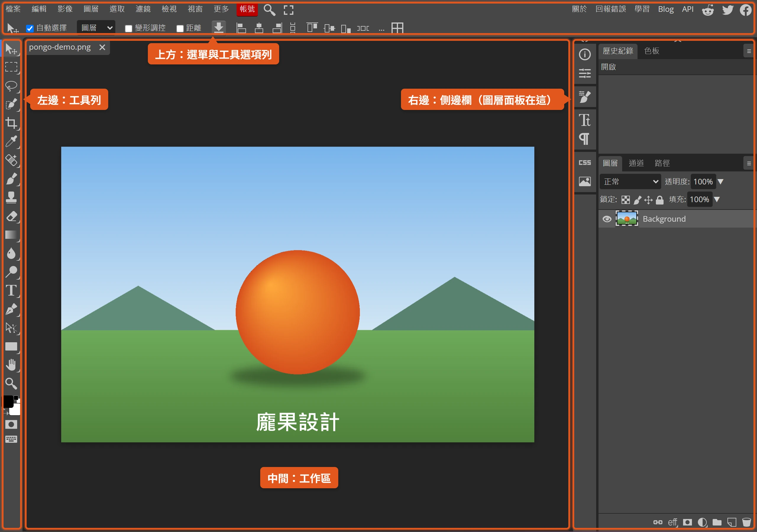This screenshot has height=532, width=757.
Task: Switch to the 色板 tab
Action: pos(651,51)
